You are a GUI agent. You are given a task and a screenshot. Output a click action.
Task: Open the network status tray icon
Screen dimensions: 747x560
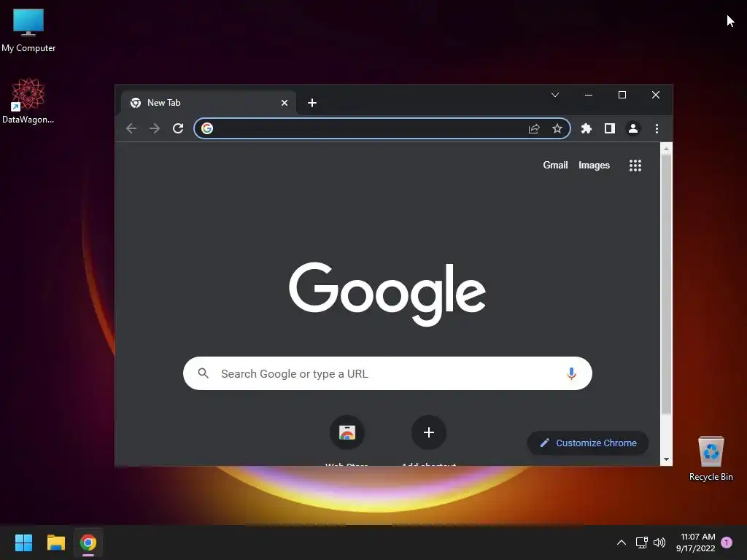641,542
